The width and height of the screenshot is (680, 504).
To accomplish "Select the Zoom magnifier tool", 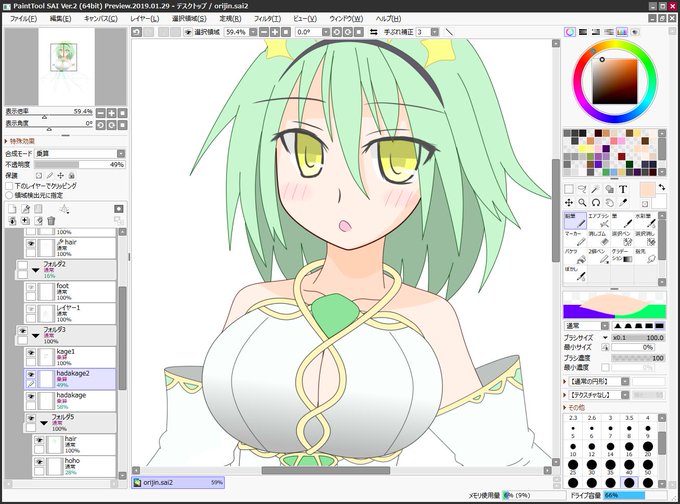I will click(x=582, y=203).
